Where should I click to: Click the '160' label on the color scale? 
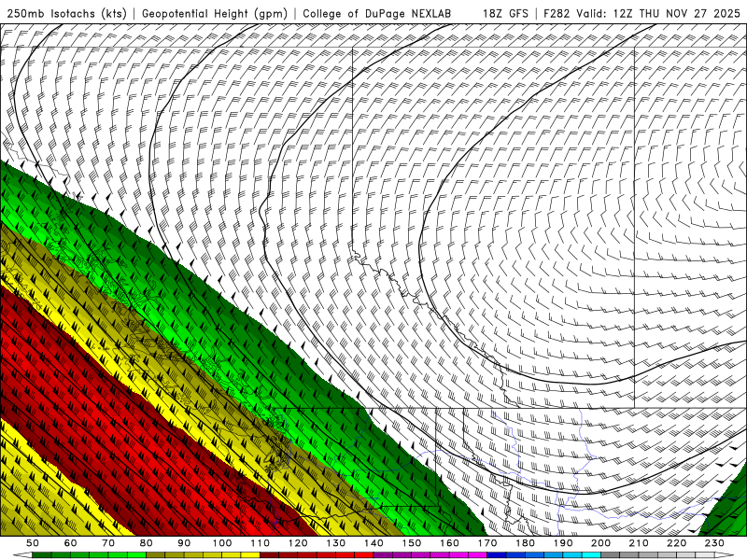449,543
